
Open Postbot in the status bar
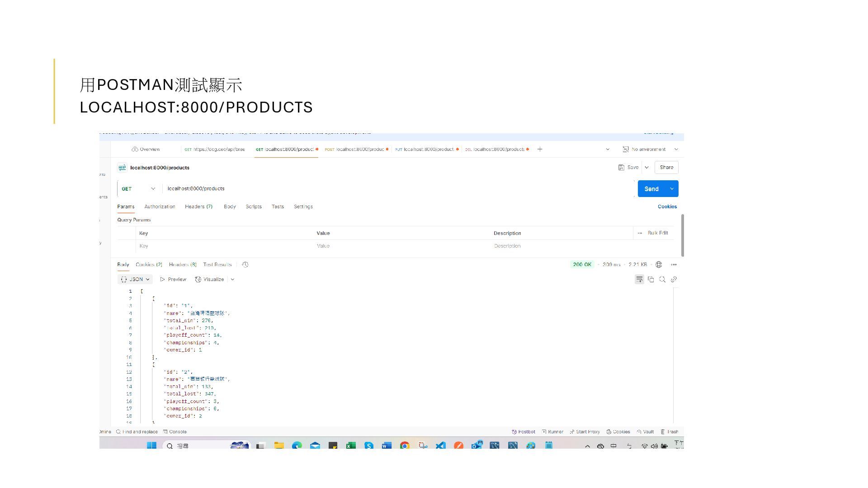(524, 432)
